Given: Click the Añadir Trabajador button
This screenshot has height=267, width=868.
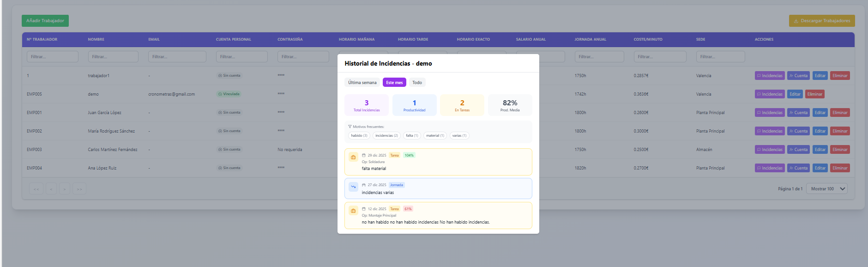Looking at the screenshot, I should point(45,21).
